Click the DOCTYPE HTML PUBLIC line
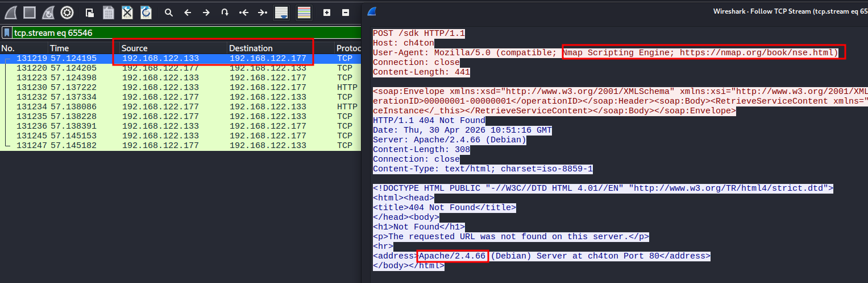Viewport: 868px width, 283px height. click(603, 188)
